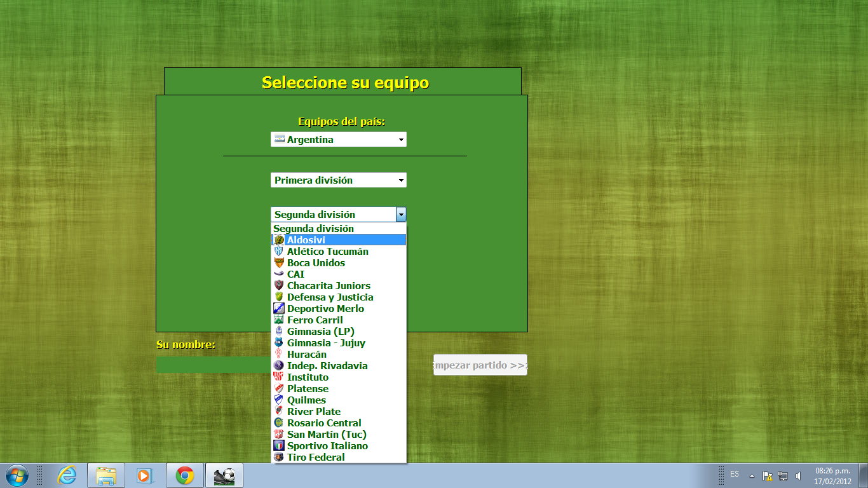Viewport: 868px width, 488px height.
Task: Launch Windows Media Player from taskbar
Action: (144, 475)
